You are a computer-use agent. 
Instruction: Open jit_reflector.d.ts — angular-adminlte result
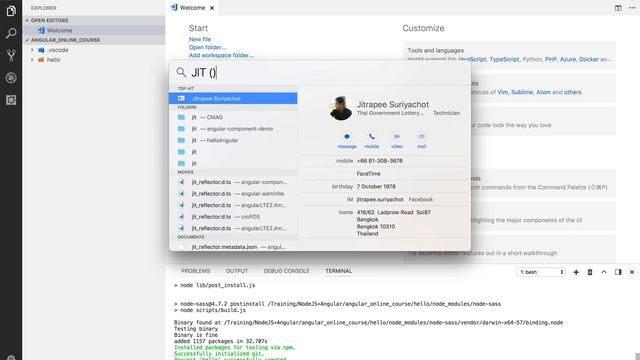pyautogui.click(x=233, y=193)
